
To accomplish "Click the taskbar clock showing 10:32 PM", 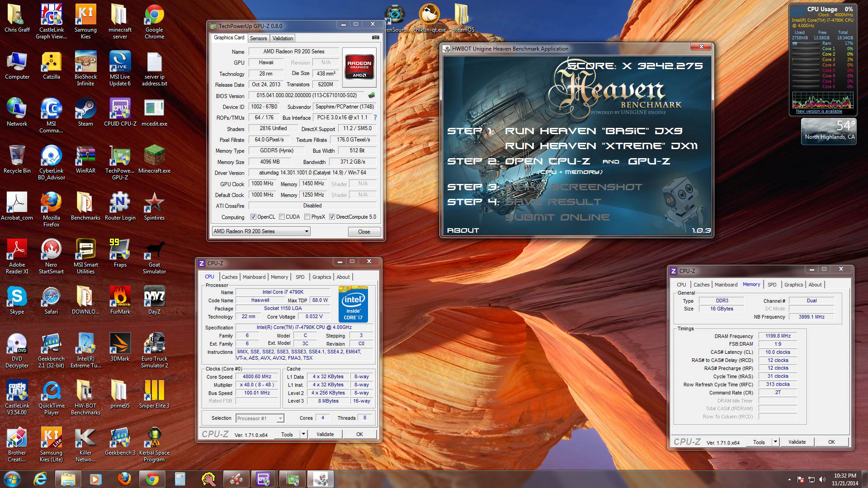I will [x=844, y=479].
